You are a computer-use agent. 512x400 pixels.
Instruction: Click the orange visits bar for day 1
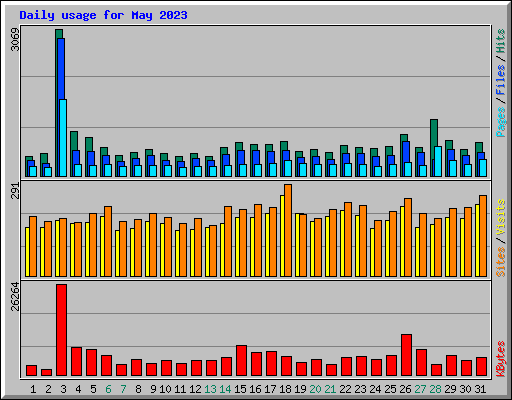pyautogui.click(x=33, y=247)
